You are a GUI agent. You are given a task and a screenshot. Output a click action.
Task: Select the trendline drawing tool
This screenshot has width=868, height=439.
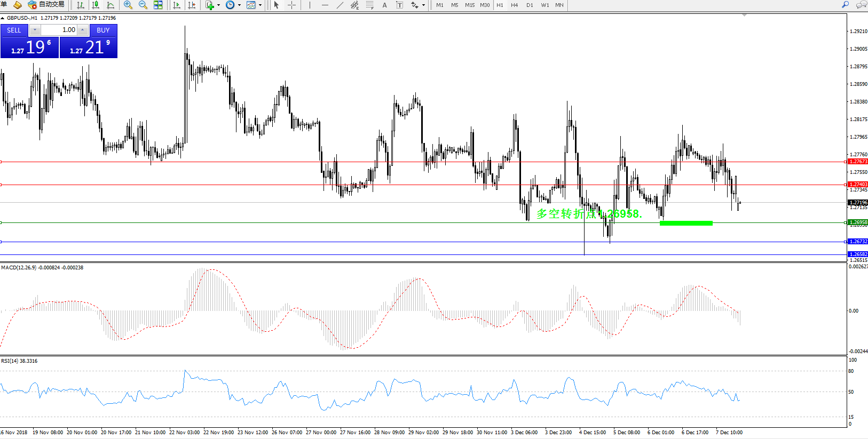340,5
